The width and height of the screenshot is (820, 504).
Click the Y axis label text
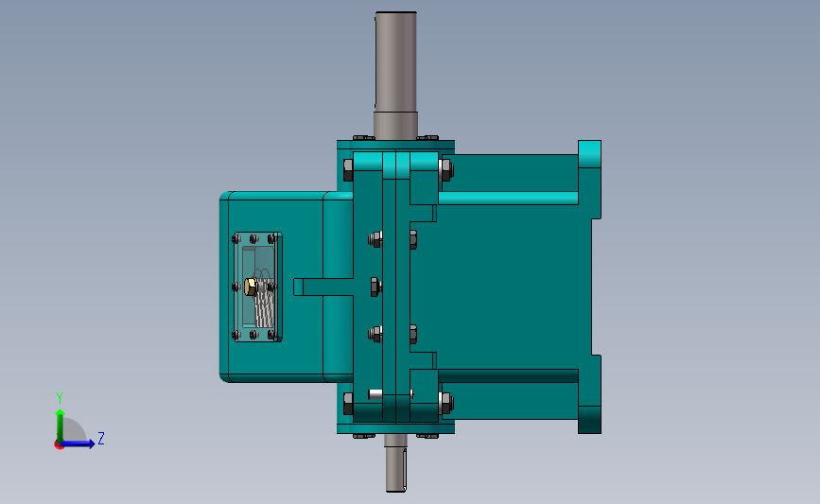tap(60, 398)
